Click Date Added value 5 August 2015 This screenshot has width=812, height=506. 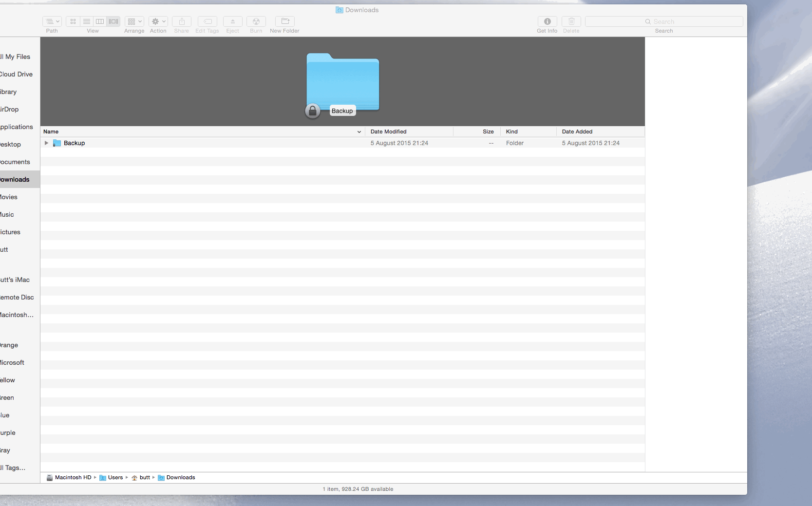tap(591, 143)
